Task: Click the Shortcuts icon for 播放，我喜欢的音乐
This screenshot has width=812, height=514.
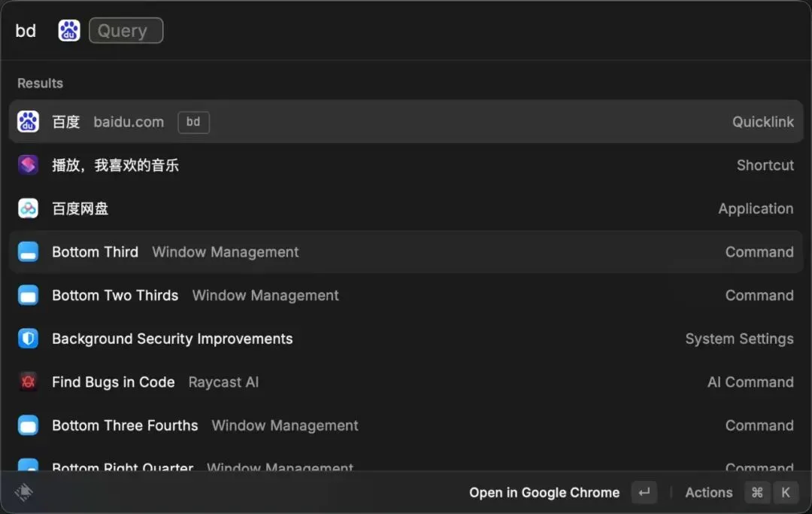Action: pyautogui.click(x=28, y=165)
